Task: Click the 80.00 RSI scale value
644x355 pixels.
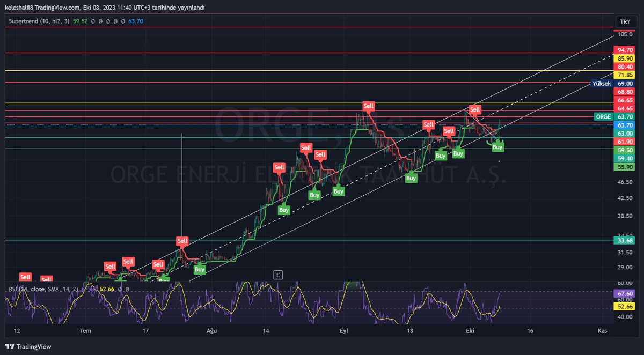Action: pos(625,283)
